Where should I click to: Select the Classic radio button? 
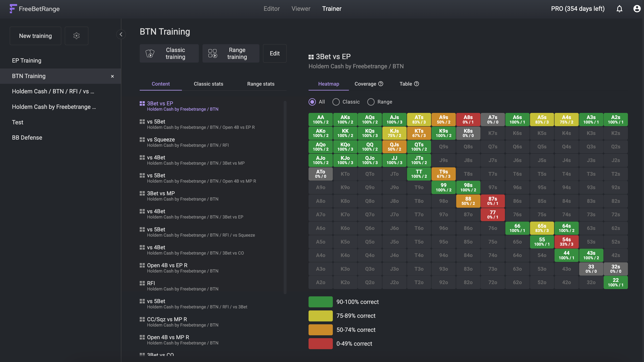coord(336,102)
